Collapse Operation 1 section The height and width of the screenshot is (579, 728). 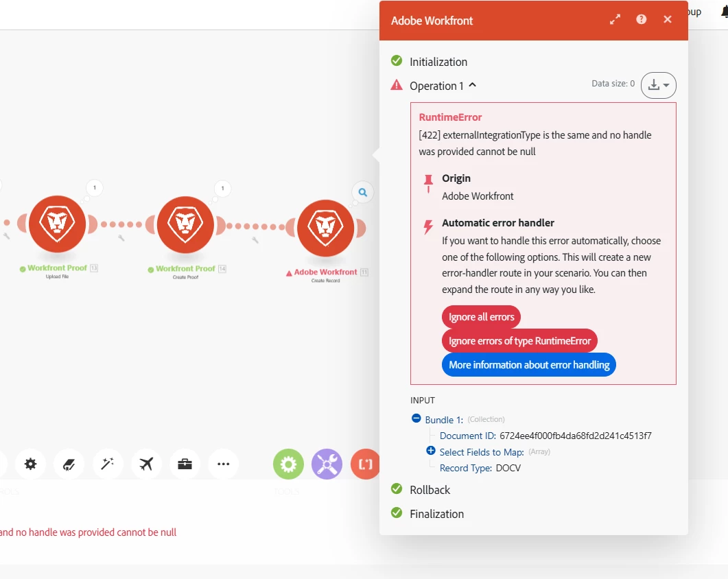473,85
